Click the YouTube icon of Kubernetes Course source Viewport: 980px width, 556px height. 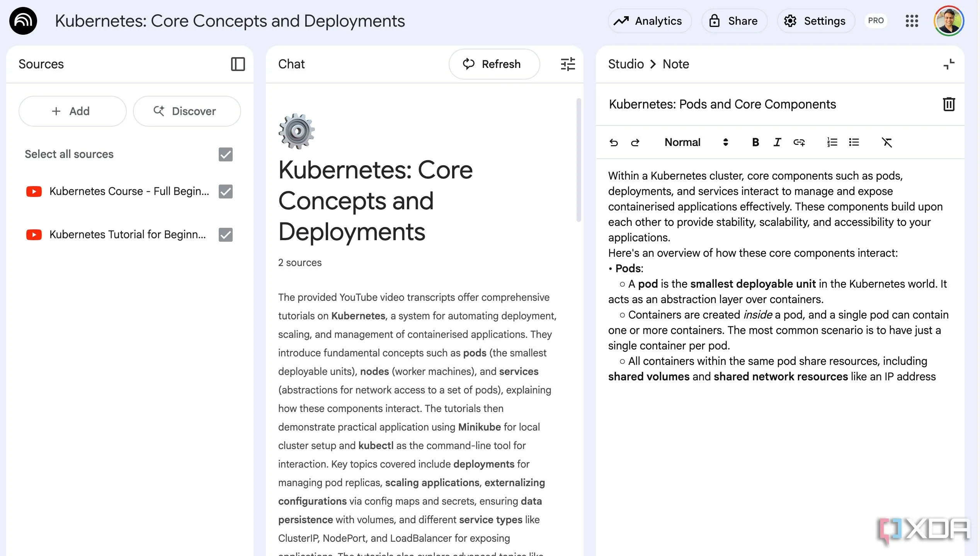point(34,192)
